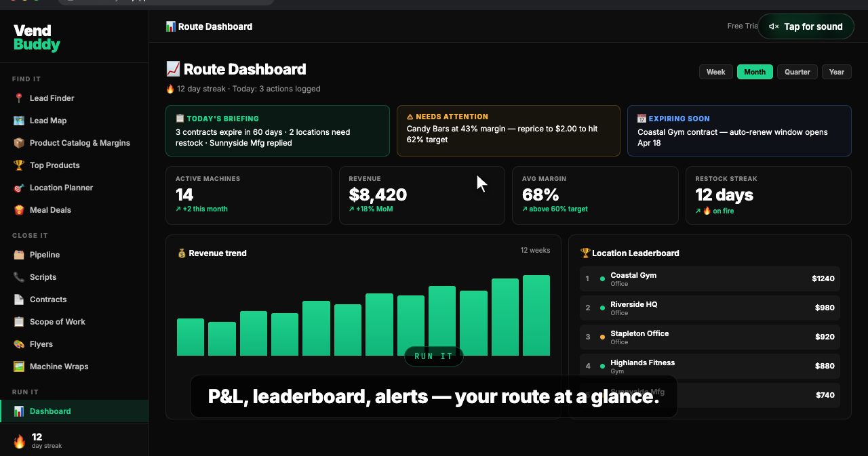
Task: Click the Product Catalog & Margins box icon
Action: tap(19, 143)
